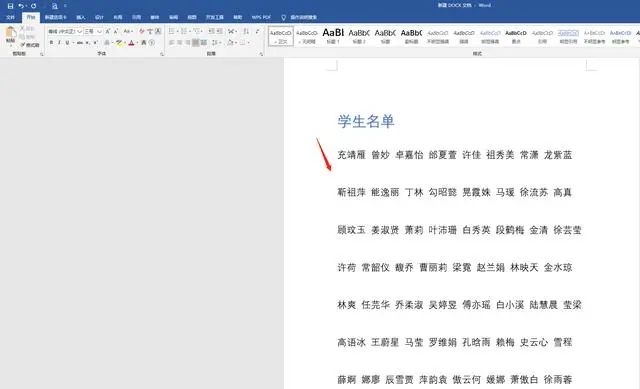The image size is (640, 389).
Task: Click the Paste clipboard icon
Action: (x=11, y=35)
